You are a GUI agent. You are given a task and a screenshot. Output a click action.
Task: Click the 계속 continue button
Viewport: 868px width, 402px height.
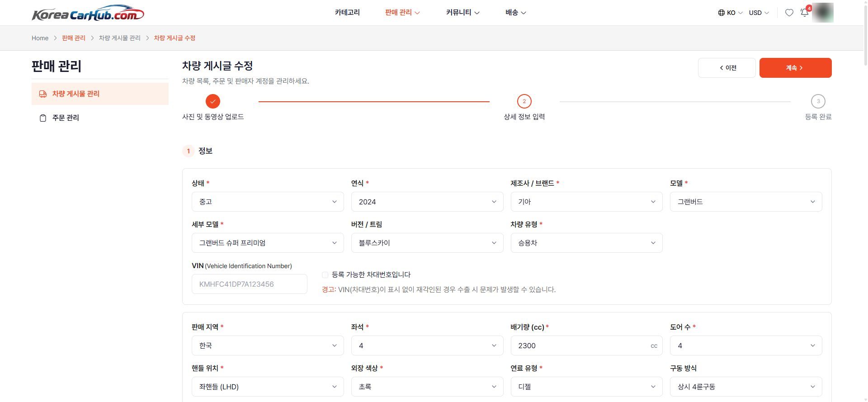(x=795, y=68)
